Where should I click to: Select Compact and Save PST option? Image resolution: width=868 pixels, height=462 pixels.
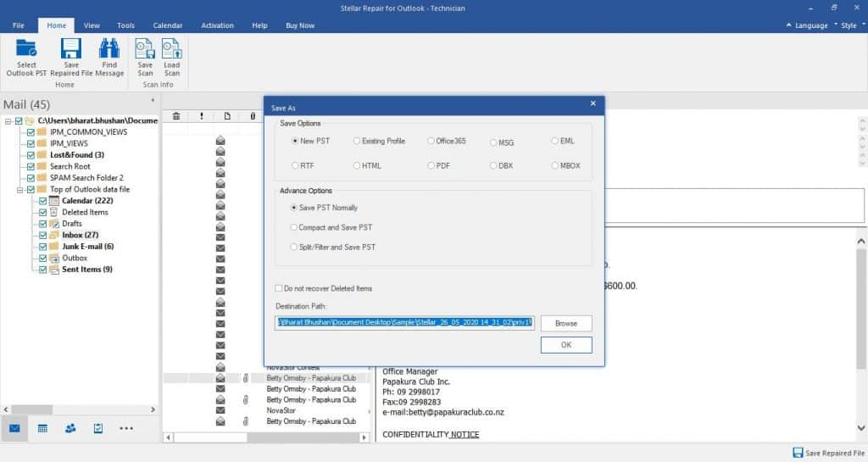(x=294, y=227)
